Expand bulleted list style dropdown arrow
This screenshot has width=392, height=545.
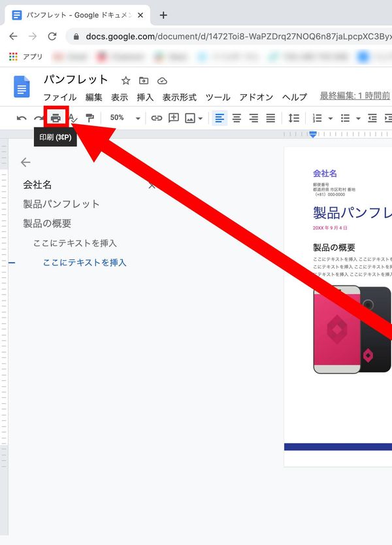coord(358,118)
